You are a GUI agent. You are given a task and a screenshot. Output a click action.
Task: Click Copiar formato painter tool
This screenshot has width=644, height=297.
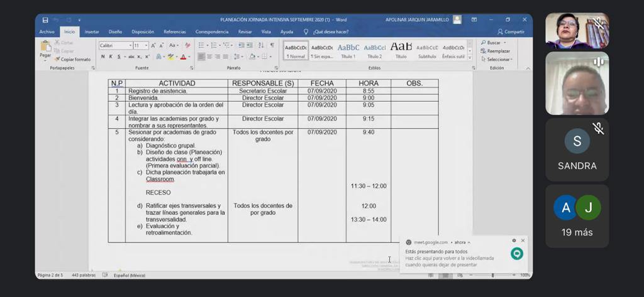72,60
